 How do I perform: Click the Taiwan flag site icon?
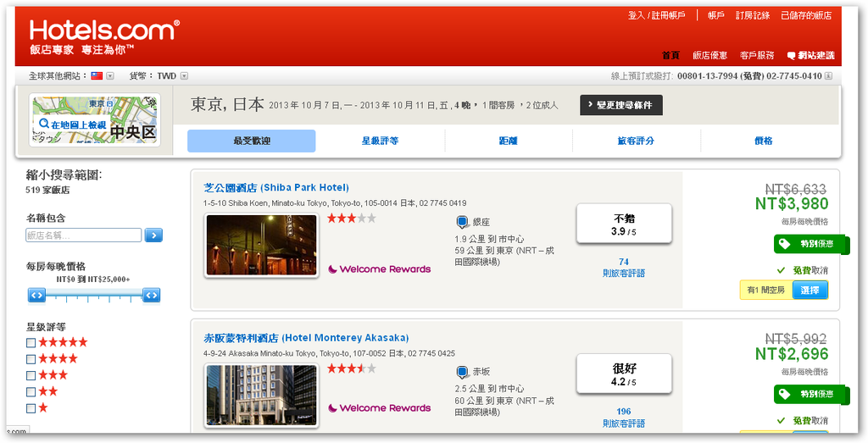97,75
